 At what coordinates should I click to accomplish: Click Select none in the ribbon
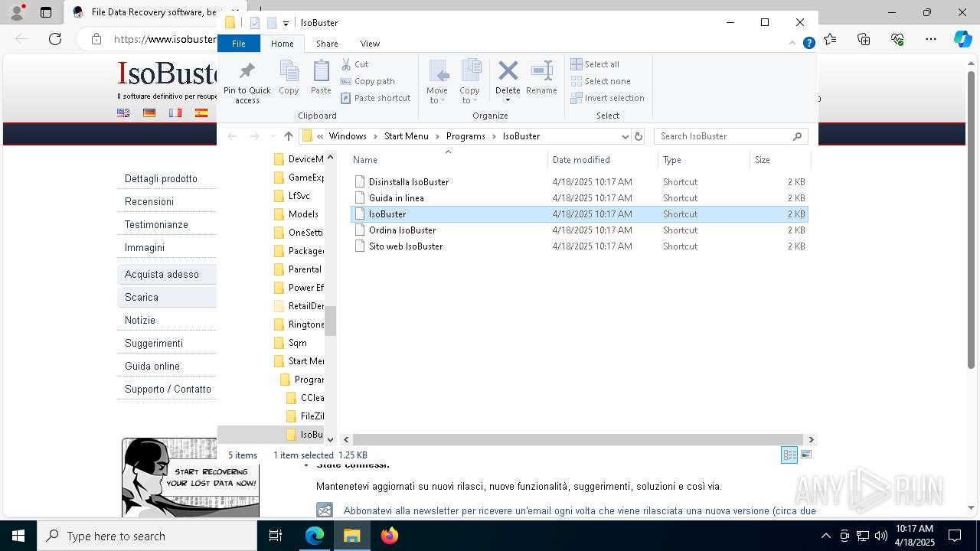click(x=600, y=81)
